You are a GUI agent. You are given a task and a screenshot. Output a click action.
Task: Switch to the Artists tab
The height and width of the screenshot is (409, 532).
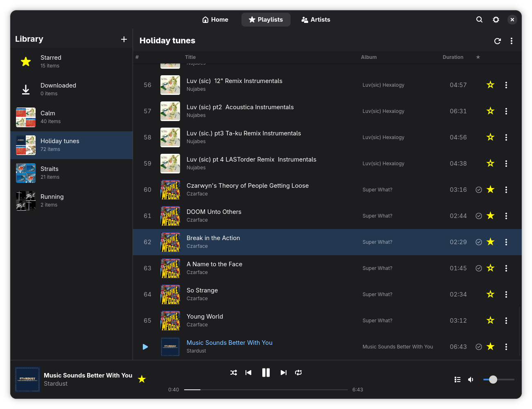point(316,20)
